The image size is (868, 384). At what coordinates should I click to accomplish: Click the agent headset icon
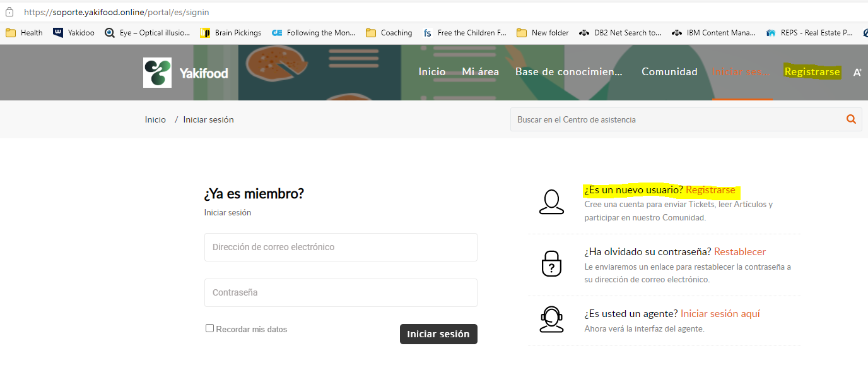(551, 320)
